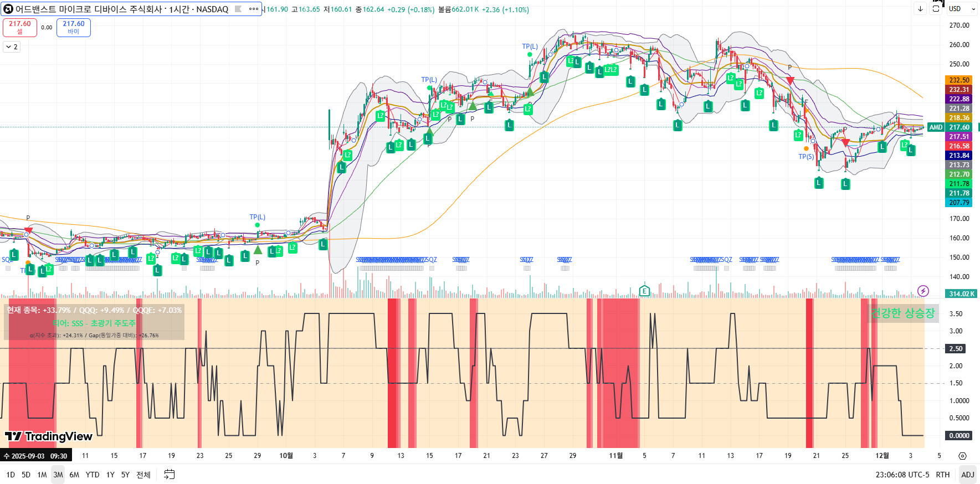Open the three-dot more menu in the legend
Viewport: 980px width, 484px height.
254,9
